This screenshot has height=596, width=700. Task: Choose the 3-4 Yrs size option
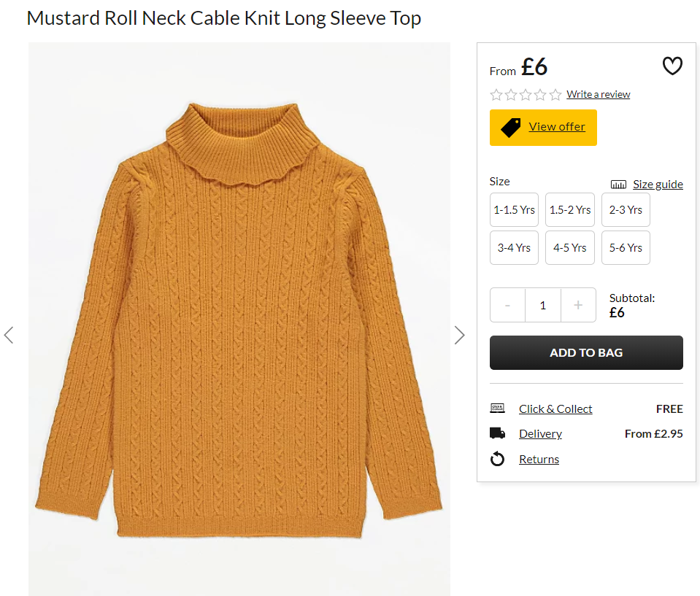point(514,247)
